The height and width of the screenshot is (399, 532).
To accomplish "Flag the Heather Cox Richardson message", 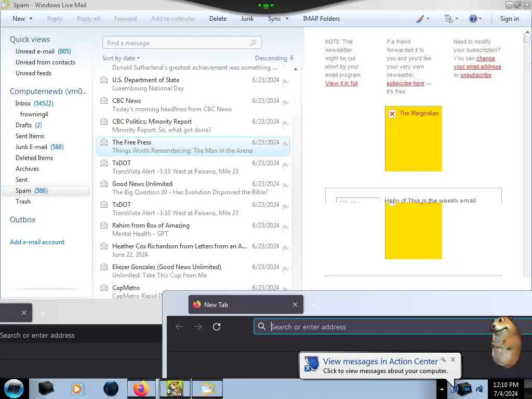I will 285,248.
